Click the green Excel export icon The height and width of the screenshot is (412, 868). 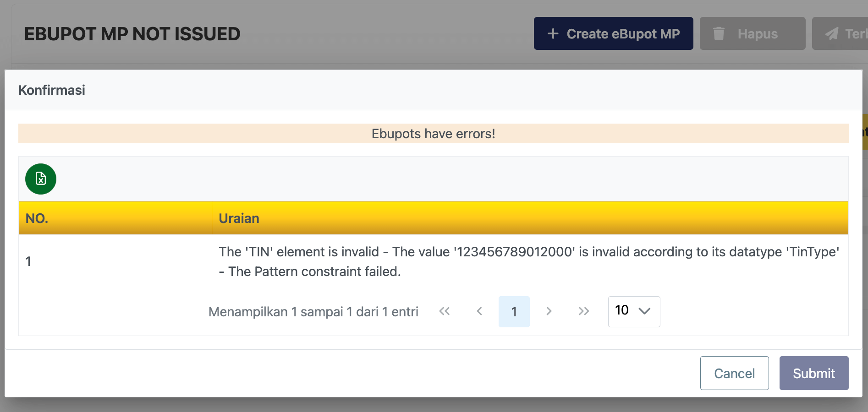[x=41, y=179]
